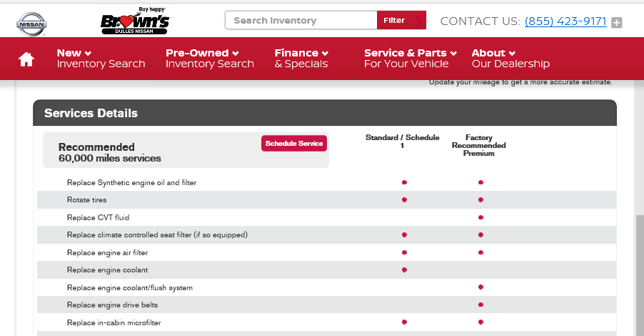Image resolution: width=644 pixels, height=336 pixels.
Task: Click the Nissan logo icon
Action: tap(31, 24)
